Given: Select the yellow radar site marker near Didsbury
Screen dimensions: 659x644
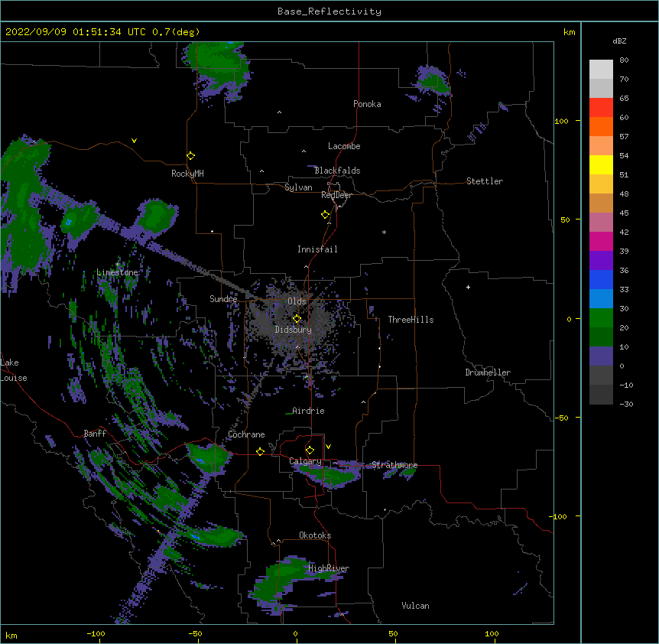Looking at the screenshot, I should [297, 319].
